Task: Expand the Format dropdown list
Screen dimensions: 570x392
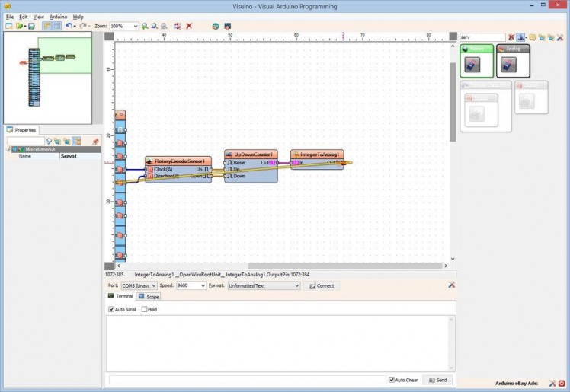Action: (x=296, y=285)
